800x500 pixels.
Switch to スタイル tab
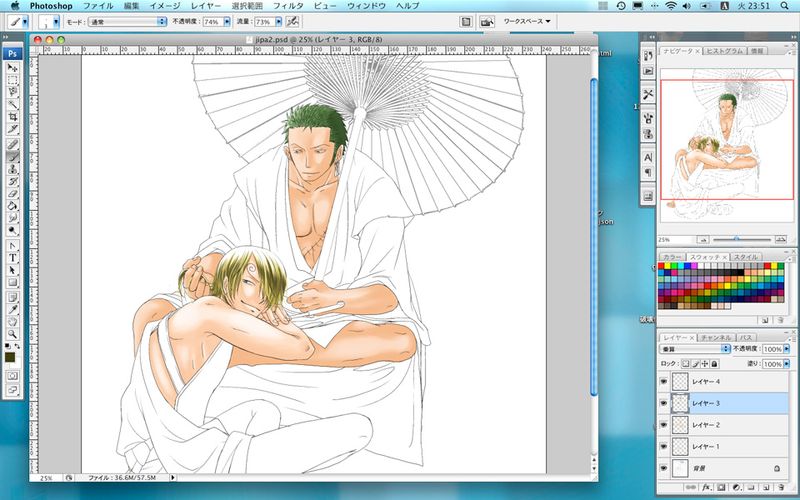pyautogui.click(x=745, y=257)
